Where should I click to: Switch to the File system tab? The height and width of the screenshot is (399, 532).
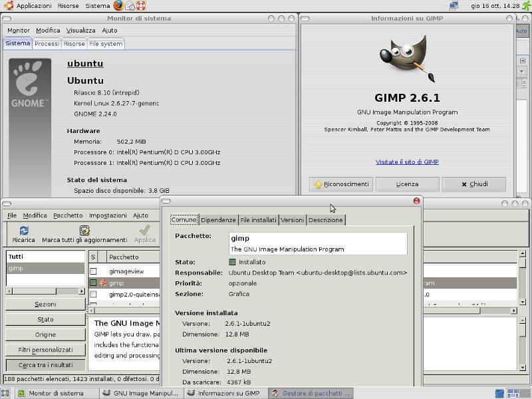pos(106,44)
